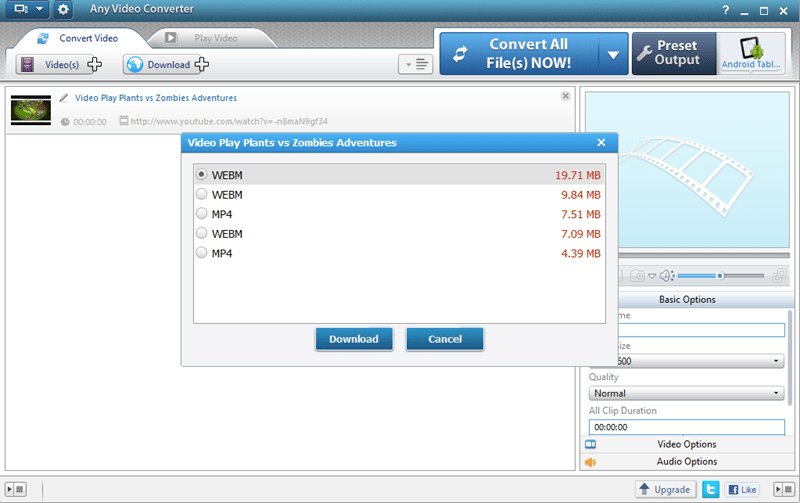Click the detach preview window icon
This screenshot has height=503, width=800.
(779, 276)
